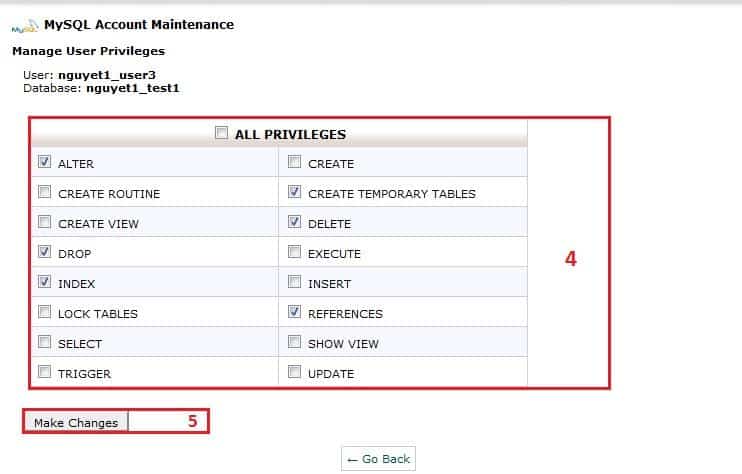Check the ALL PRIVILEGES checkbox
This screenshot has width=742, height=474.
click(x=222, y=133)
